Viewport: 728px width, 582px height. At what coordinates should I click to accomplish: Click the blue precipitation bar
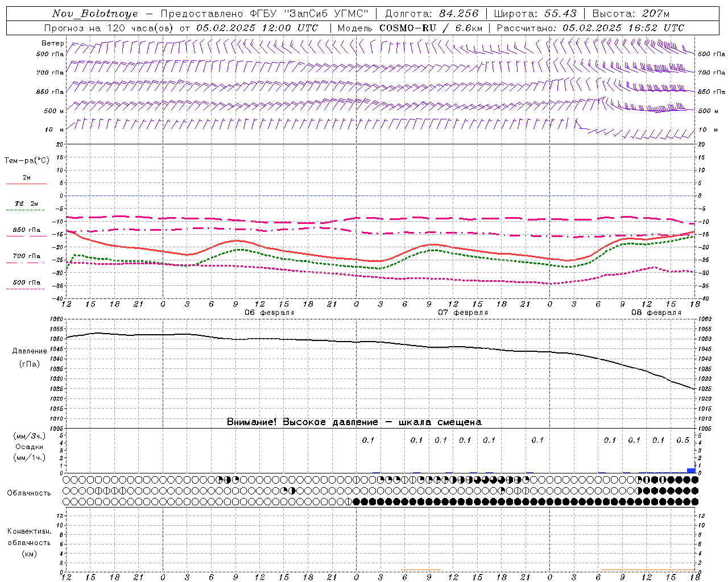coord(691,471)
